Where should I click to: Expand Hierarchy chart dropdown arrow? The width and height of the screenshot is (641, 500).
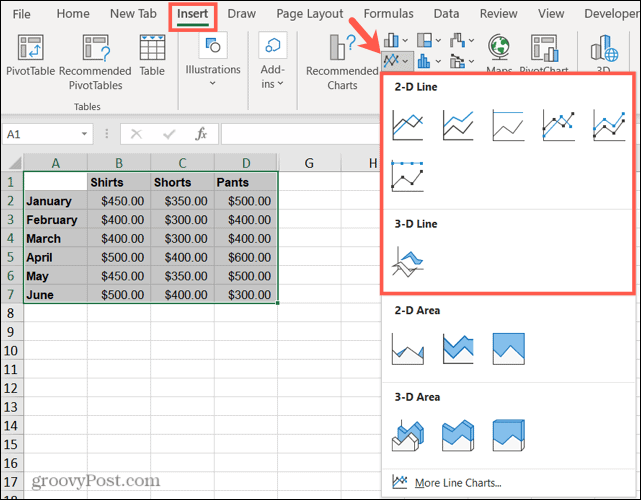point(438,40)
